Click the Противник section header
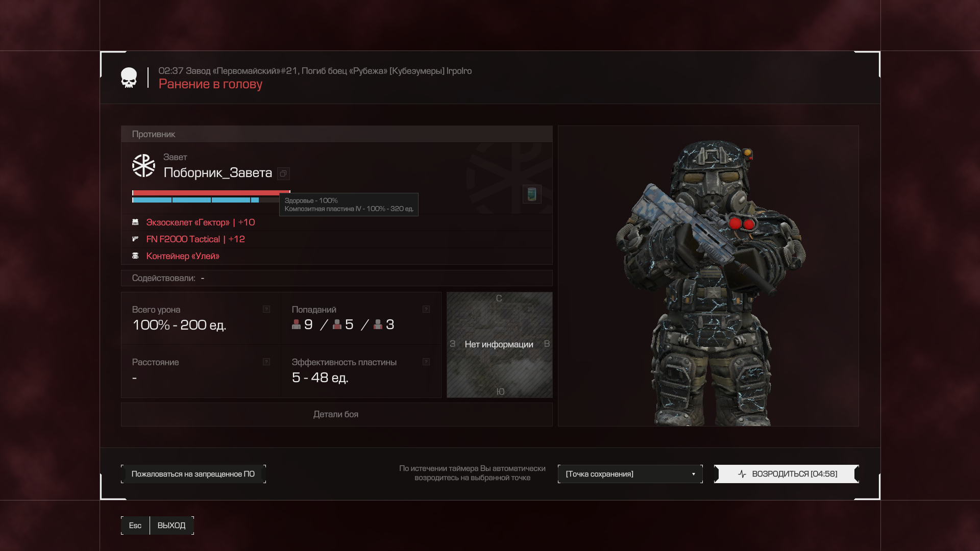The image size is (980, 551). click(x=336, y=134)
